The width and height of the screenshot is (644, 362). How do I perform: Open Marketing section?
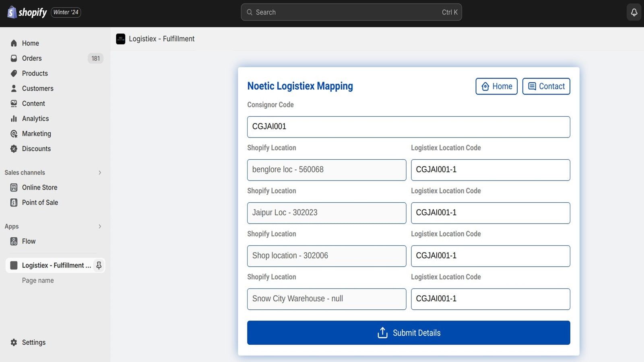pyautogui.click(x=56, y=134)
